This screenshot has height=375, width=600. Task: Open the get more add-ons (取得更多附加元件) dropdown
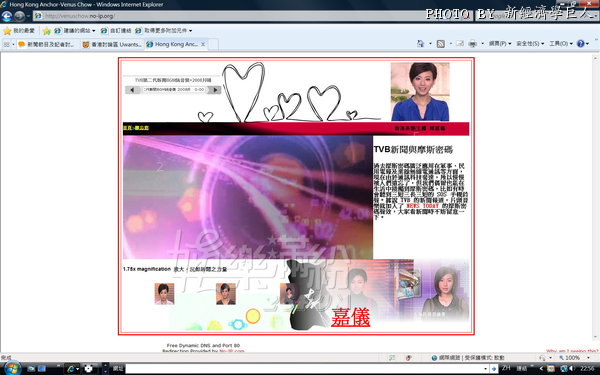click(x=164, y=31)
